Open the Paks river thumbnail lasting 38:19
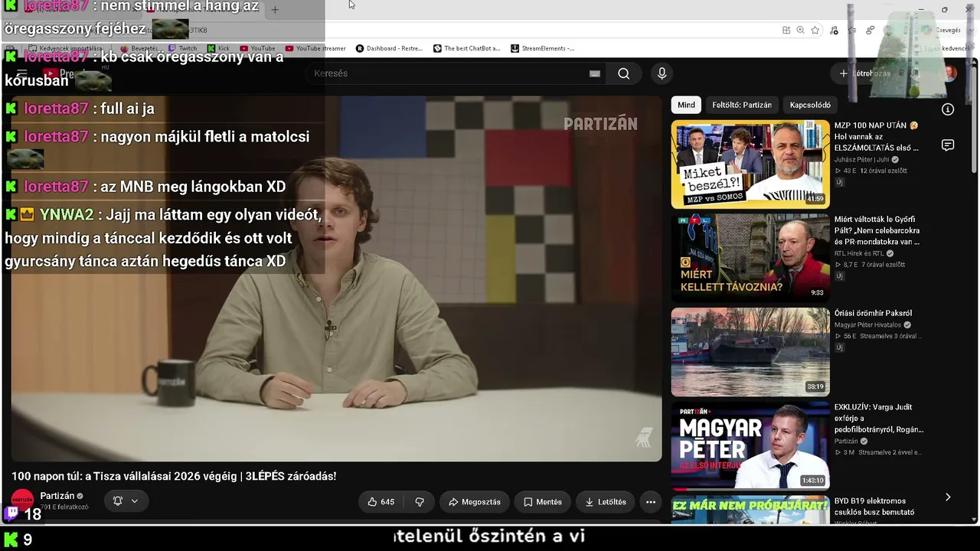This screenshot has height=551, width=980. [750, 352]
